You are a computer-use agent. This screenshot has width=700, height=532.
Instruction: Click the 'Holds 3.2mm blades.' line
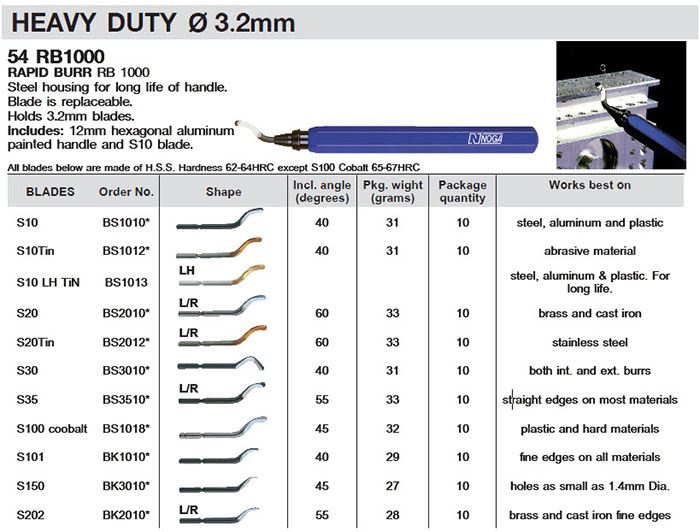(x=71, y=116)
